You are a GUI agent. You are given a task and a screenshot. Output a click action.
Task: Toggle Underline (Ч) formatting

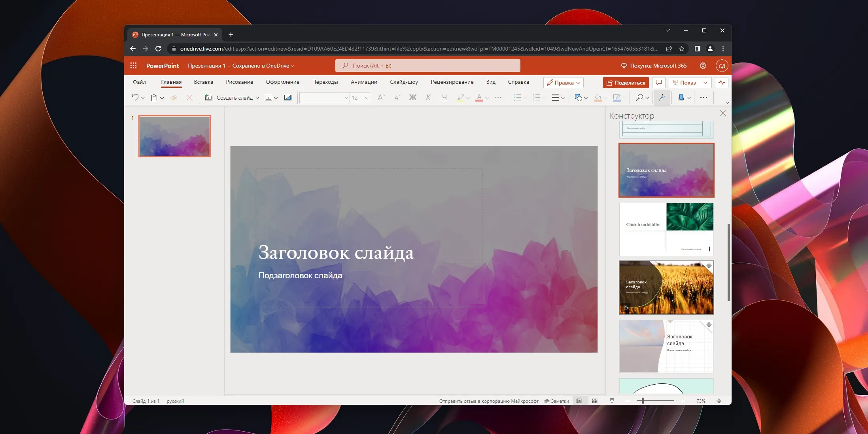point(444,98)
